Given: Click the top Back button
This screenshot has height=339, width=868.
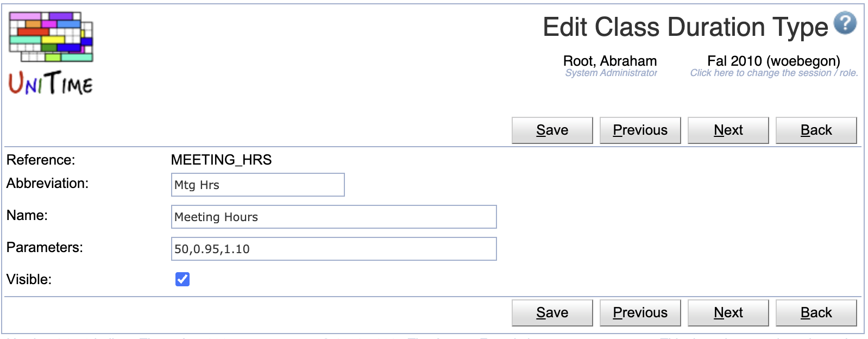Looking at the screenshot, I should point(816,130).
